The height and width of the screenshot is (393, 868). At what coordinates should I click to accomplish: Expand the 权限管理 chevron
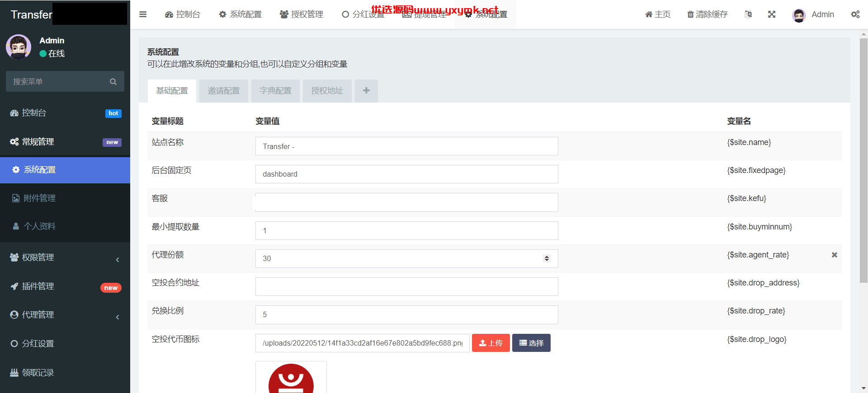[x=118, y=260]
